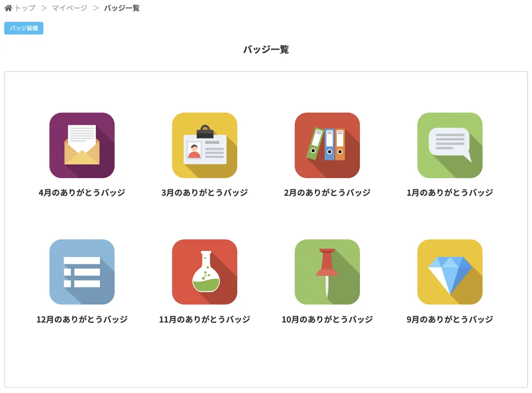Image resolution: width=532 pixels, height=393 pixels.
Task: Click the green speech bubble January badge
Action: coord(450,145)
